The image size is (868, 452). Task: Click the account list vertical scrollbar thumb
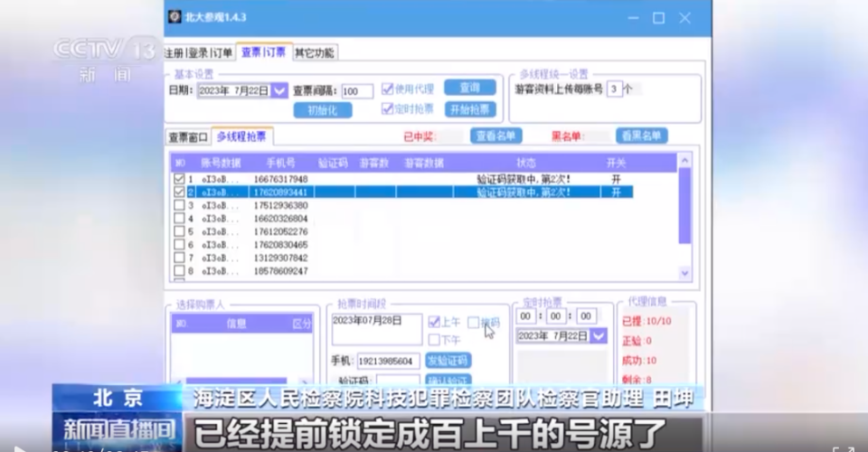(x=684, y=205)
